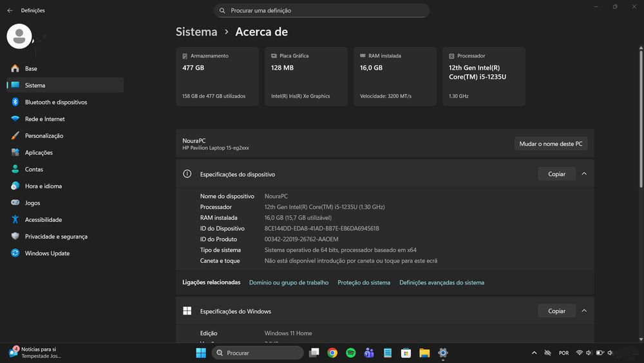Open File Explorer from the taskbar
This screenshot has width=644, height=363.
point(424,353)
